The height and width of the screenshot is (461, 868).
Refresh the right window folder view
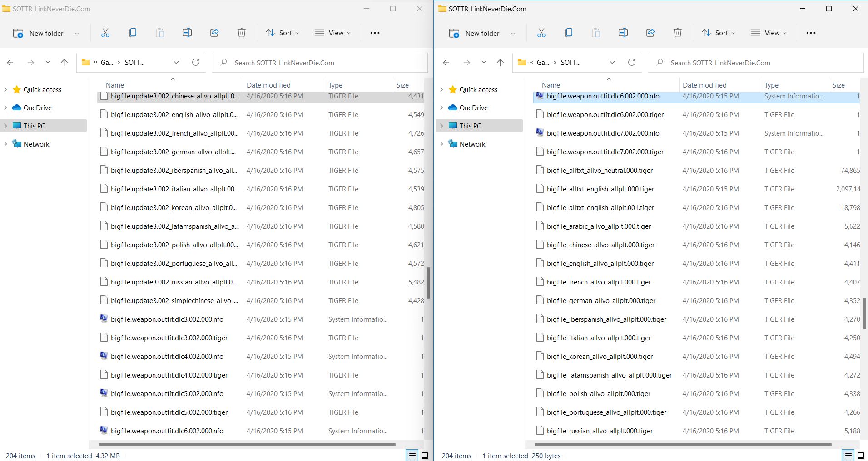point(632,62)
